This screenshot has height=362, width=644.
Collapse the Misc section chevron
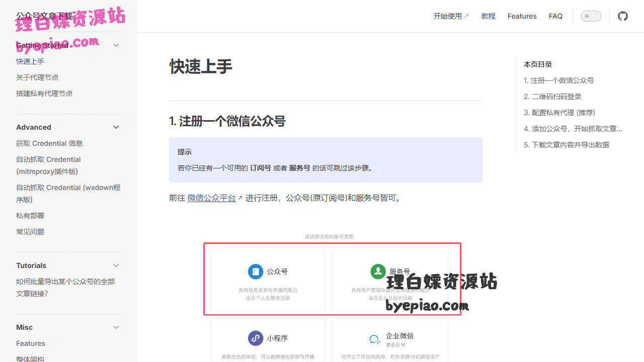(116, 327)
